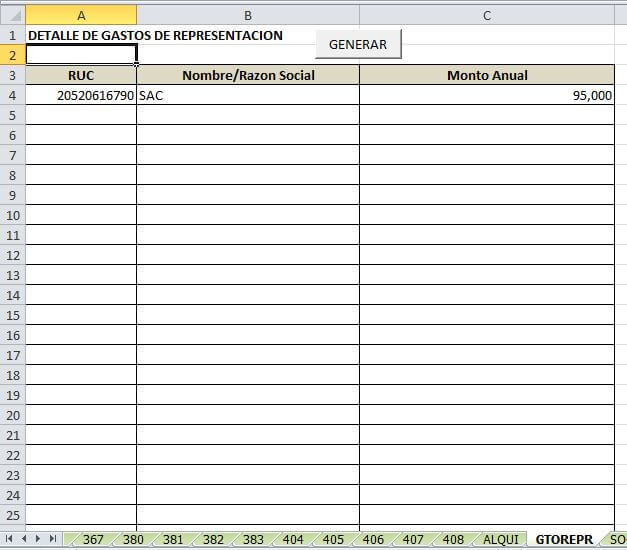Open the 367 sheet tab
This screenshot has height=550, width=627.
(x=93, y=539)
